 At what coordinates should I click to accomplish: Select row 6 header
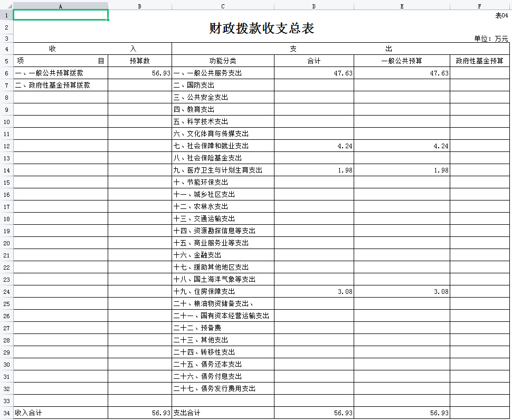point(6,73)
